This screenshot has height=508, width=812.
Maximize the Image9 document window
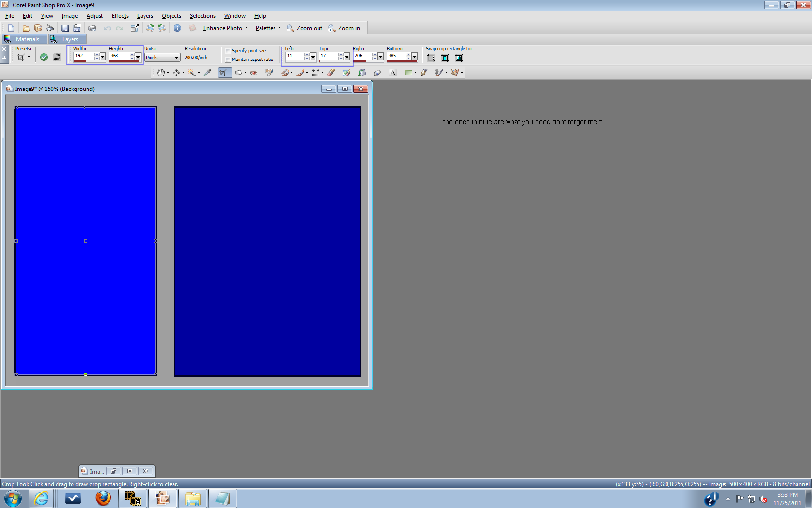point(345,89)
